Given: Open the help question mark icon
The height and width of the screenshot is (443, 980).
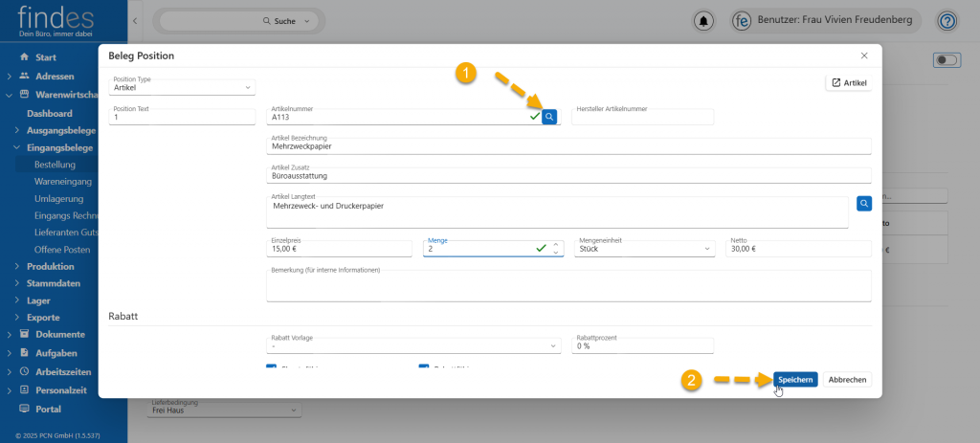Looking at the screenshot, I should click(947, 21).
